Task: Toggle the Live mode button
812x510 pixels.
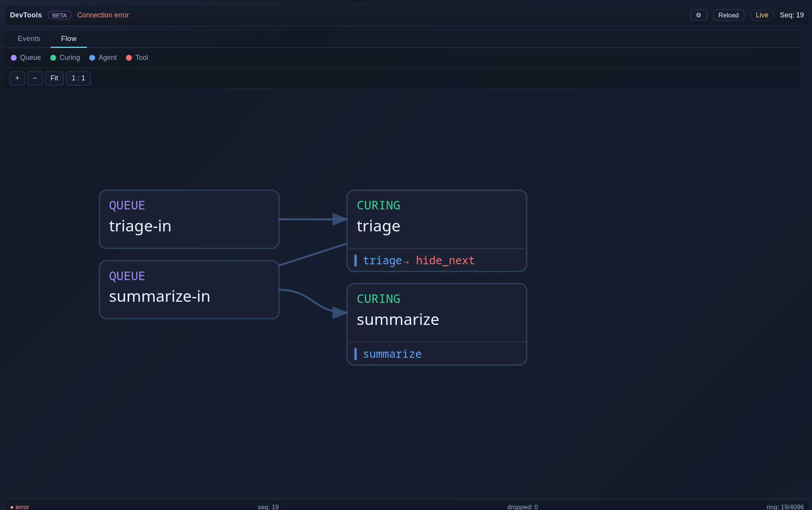Action: [762, 15]
